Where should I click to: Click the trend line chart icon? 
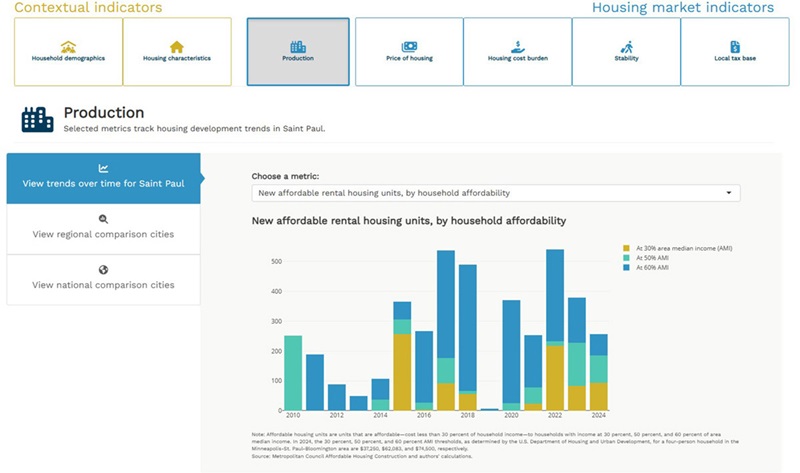(103, 168)
